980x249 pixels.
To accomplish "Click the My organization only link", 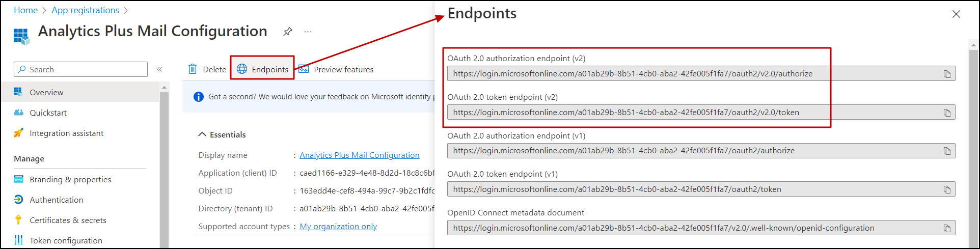I will 338,226.
